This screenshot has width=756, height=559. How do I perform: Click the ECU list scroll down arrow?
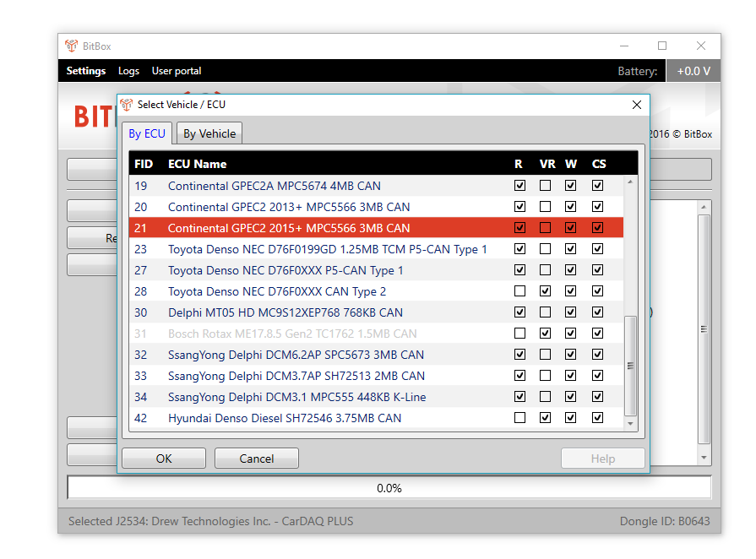(629, 421)
